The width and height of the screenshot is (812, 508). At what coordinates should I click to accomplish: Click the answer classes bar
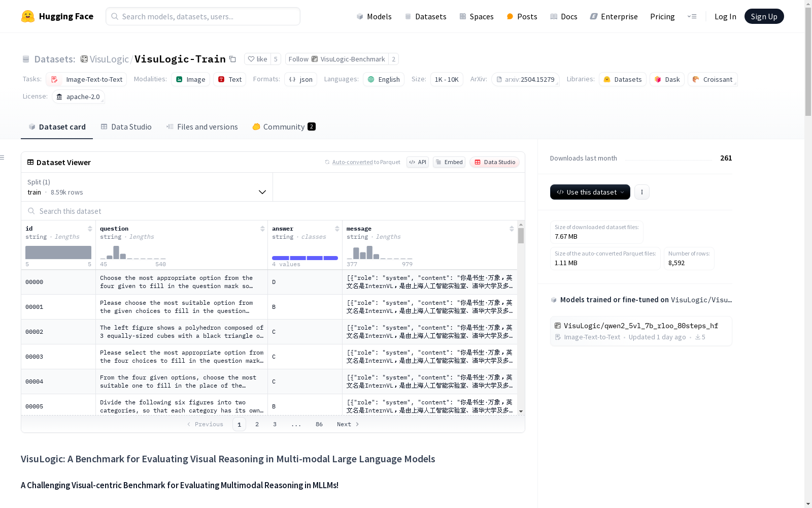point(305,258)
